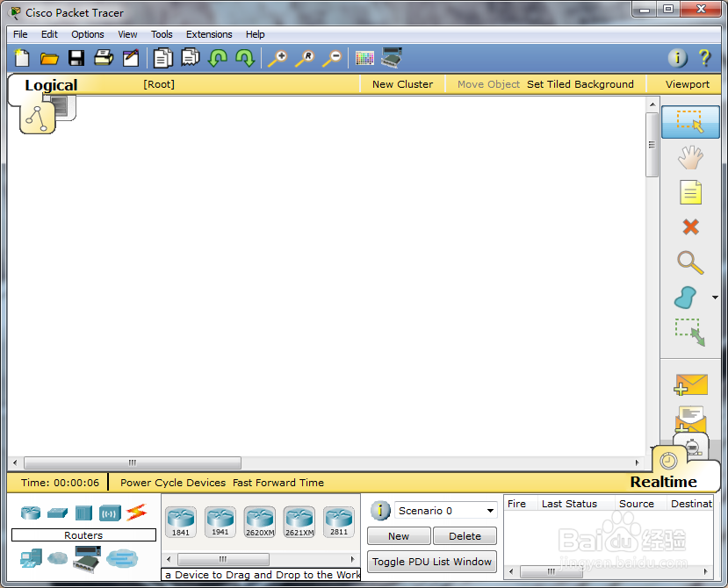
Task: Pick the 2811 router device
Action: coord(339,521)
